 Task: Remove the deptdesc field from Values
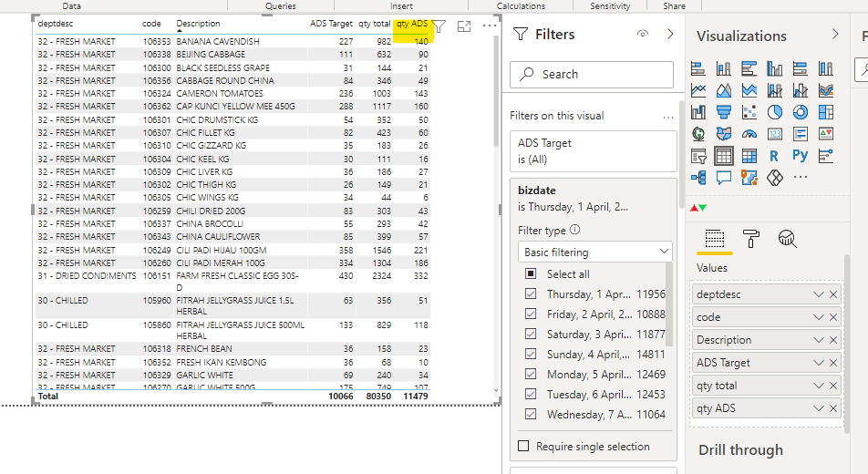tap(833, 294)
